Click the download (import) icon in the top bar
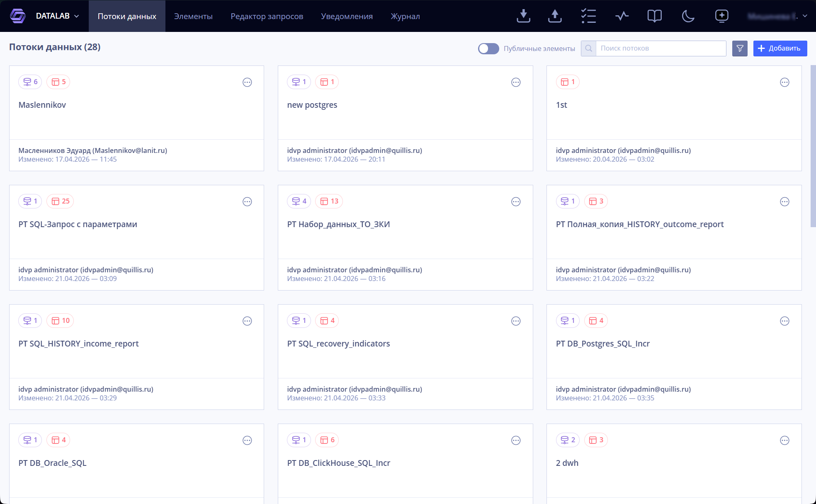The width and height of the screenshot is (816, 504). click(x=523, y=16)
